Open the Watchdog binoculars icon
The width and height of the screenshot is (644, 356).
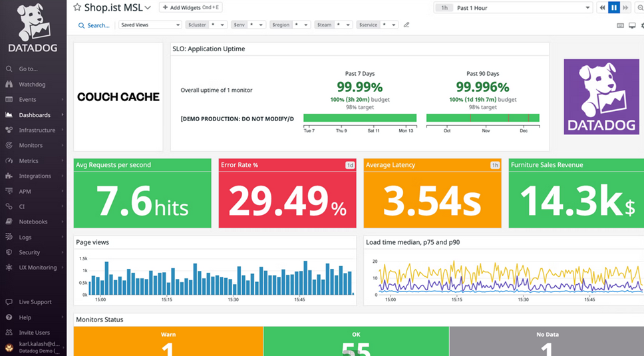click(x=9, y=85)
